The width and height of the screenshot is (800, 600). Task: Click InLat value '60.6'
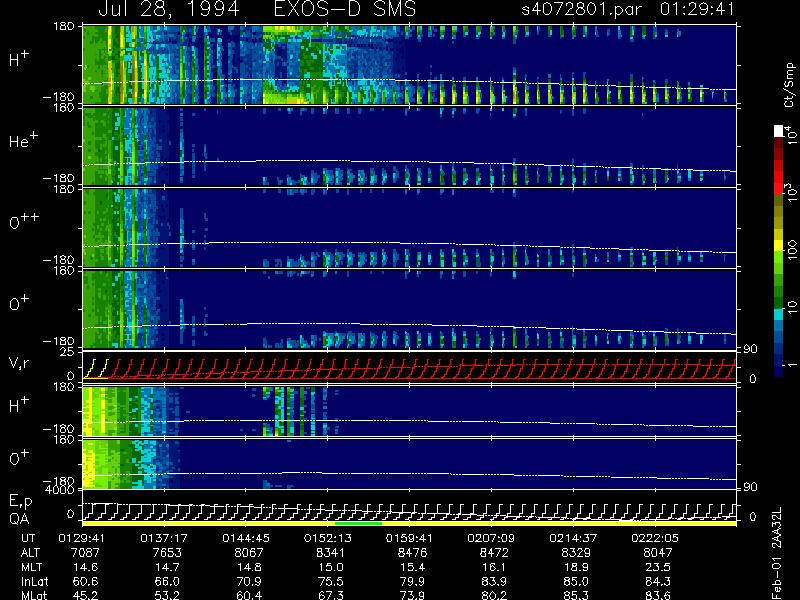click(86, 581)
